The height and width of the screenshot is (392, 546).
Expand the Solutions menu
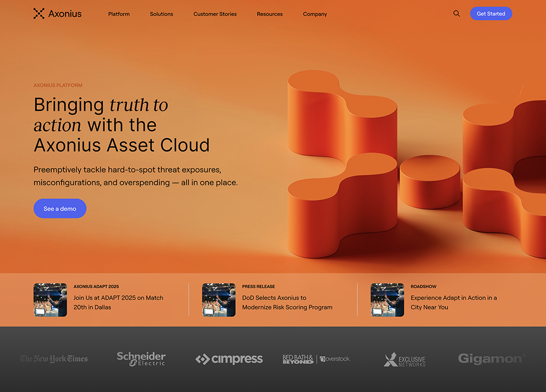click(x=162, y=14)
